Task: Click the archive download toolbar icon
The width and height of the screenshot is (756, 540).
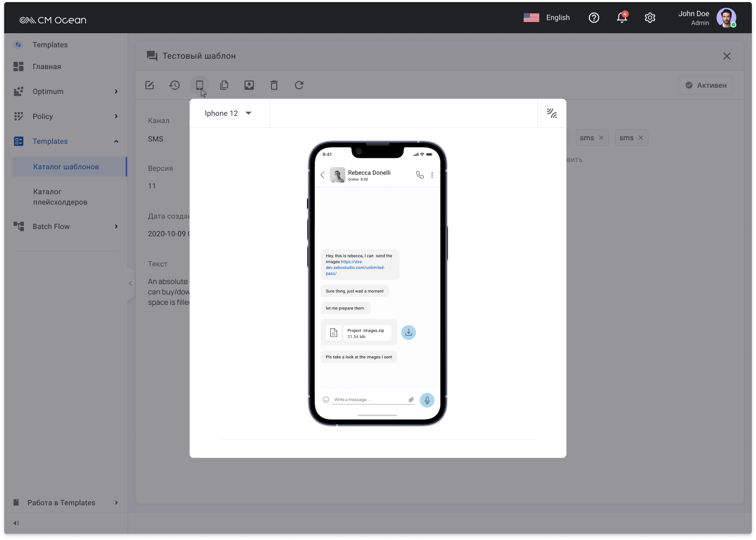Action: [x=249, y=85]
